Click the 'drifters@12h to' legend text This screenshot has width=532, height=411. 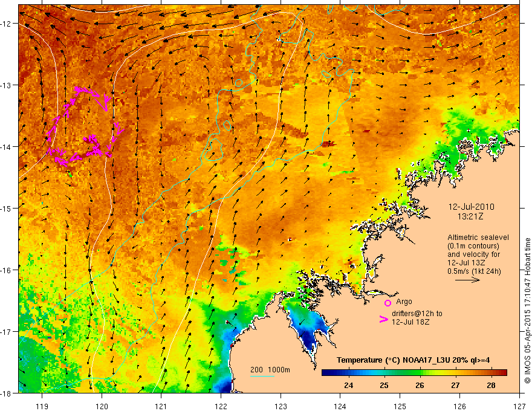click(x=417, y=314)
